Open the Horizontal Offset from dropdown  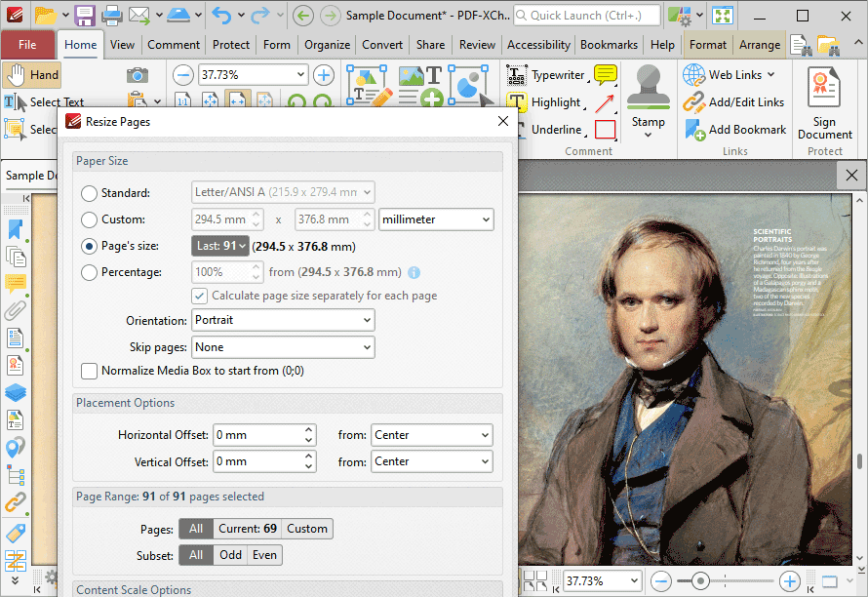click(432, 435)
